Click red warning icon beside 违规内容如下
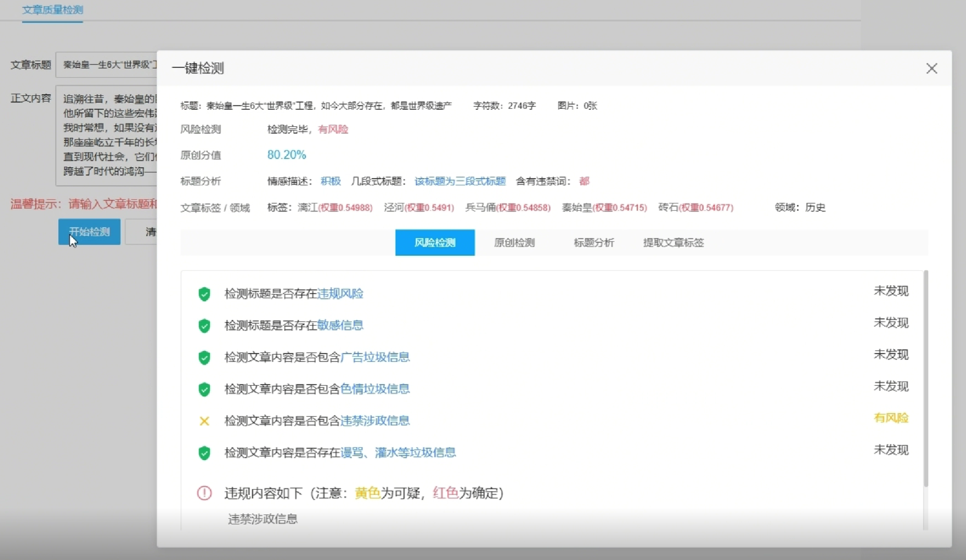This screenshot has height=560, width=966. coord(204,493)
